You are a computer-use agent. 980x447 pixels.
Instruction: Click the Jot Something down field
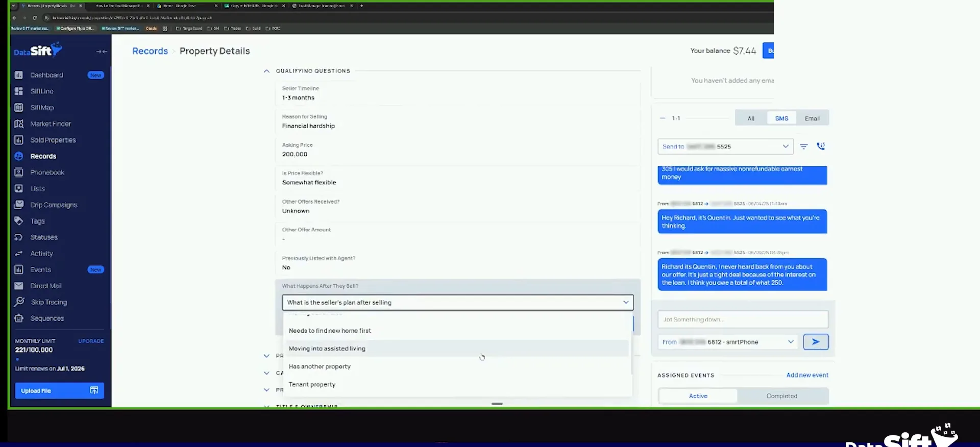point(743,319)
